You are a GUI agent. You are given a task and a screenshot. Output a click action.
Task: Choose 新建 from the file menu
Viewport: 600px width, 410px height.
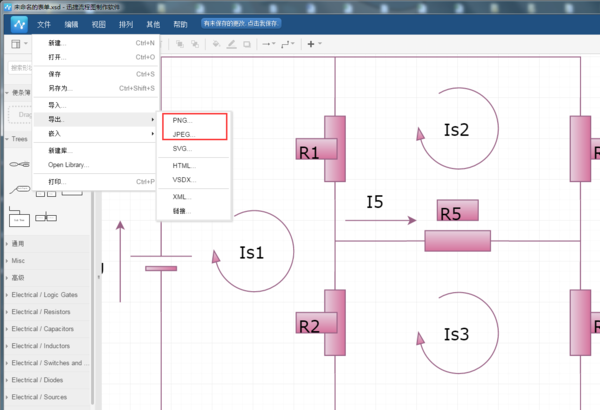coord(95,43)
